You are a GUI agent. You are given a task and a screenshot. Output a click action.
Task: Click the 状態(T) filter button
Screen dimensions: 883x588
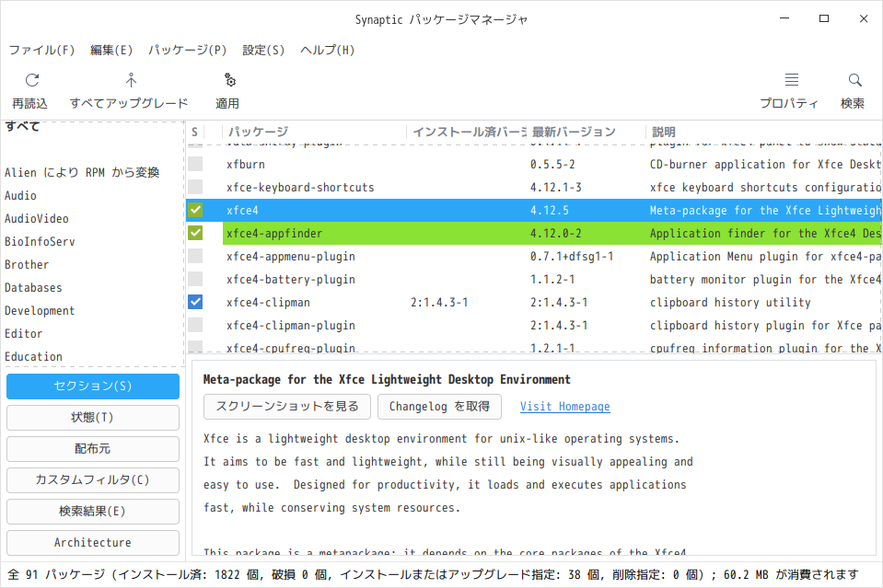[93, 418]
